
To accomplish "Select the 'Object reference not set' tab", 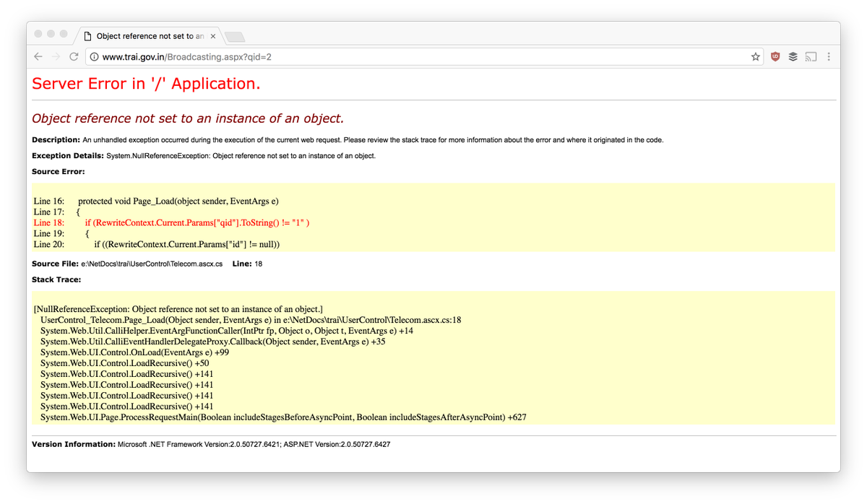I will click(150, 36).
